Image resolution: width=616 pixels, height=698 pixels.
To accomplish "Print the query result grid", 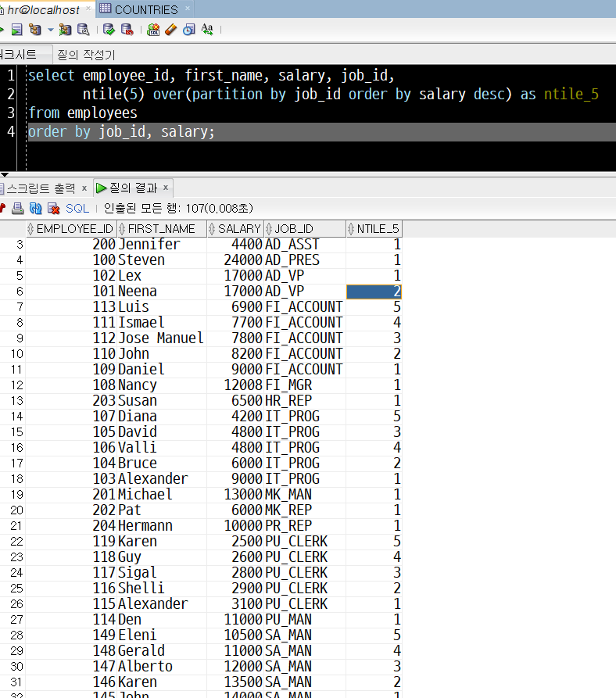I will [17, 209].
